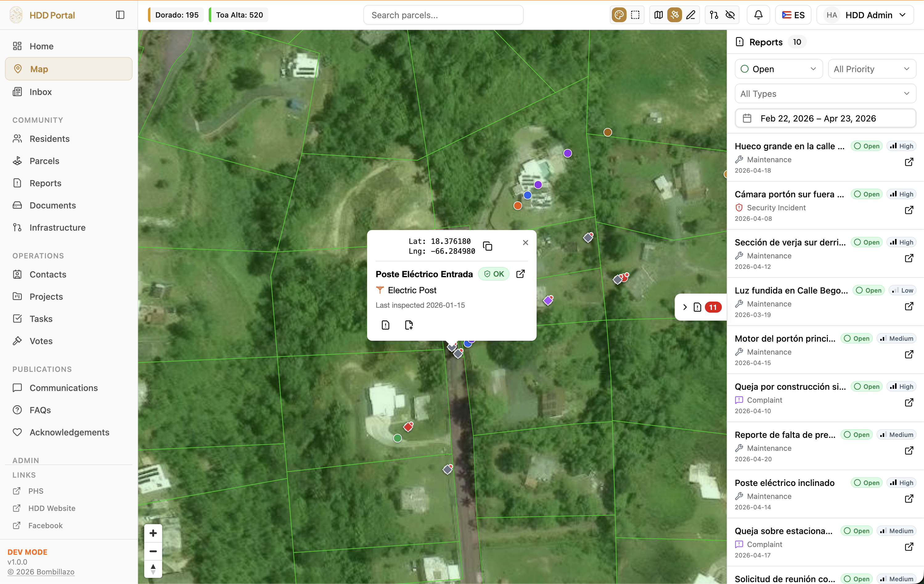Collapse the reports panel with the chevron

tap(685, 307)
